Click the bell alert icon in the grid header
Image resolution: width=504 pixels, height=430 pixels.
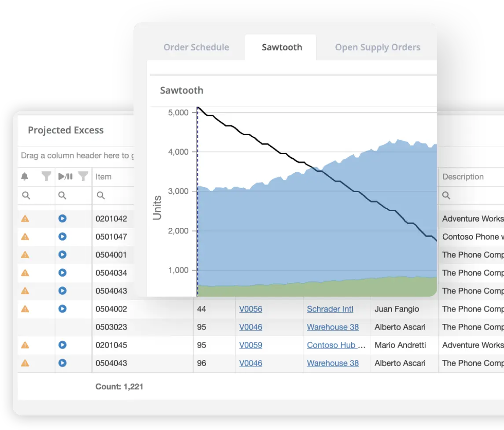click(25, 177)
